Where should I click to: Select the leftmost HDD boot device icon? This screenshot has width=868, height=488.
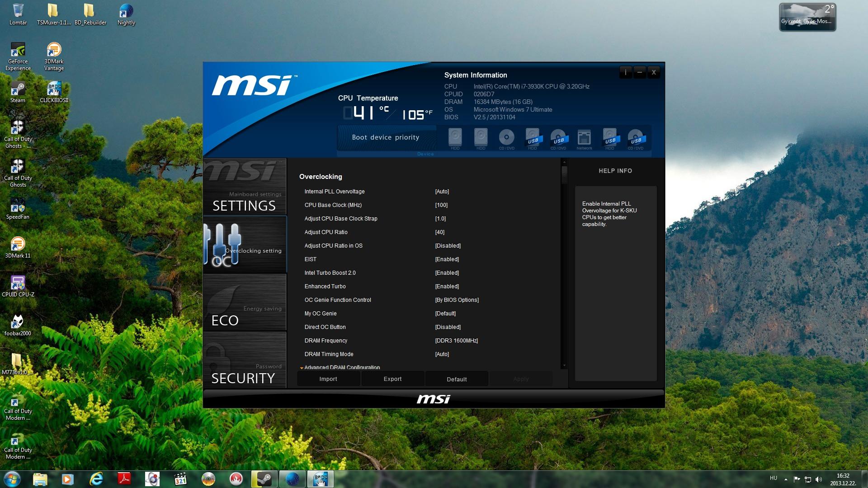pos(455,139)
